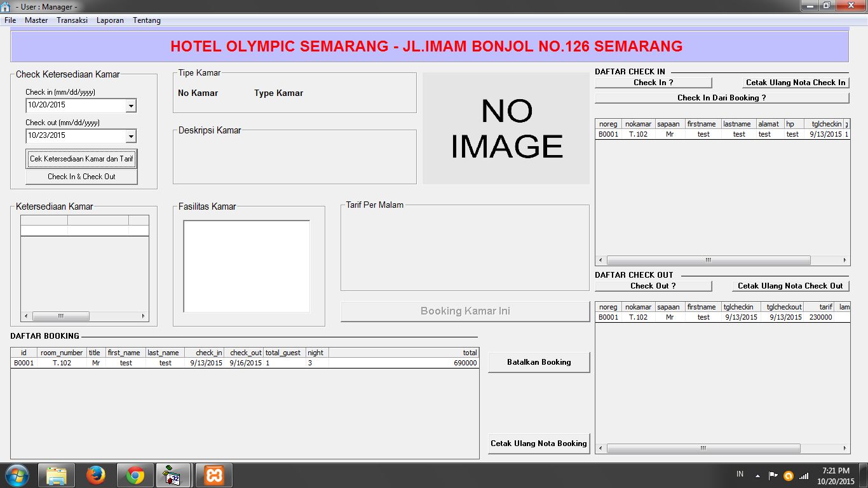Image resolution: width=868 pixels, height=488 pixels.
Task: Click T.102 room in Check Out table
Action: point(639,317)
